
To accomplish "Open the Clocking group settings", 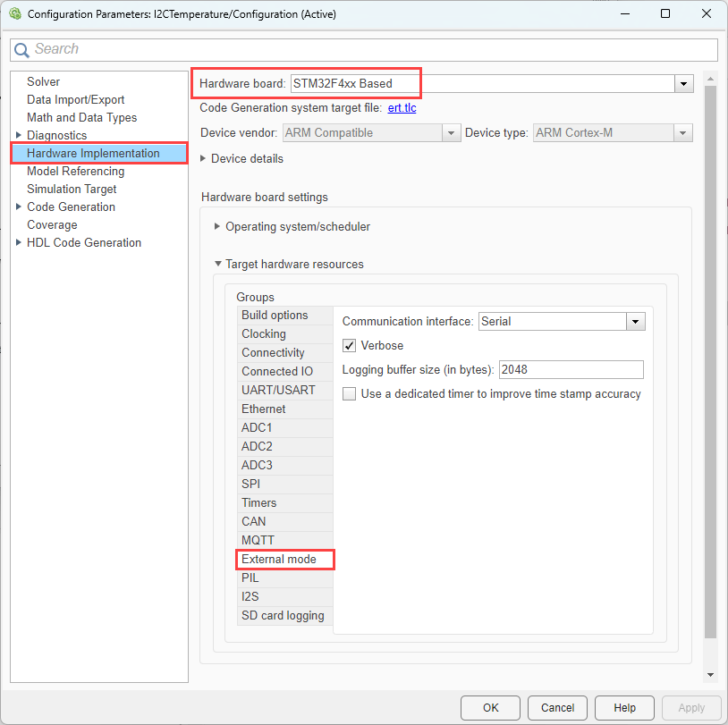I will [x=264, y=333].
